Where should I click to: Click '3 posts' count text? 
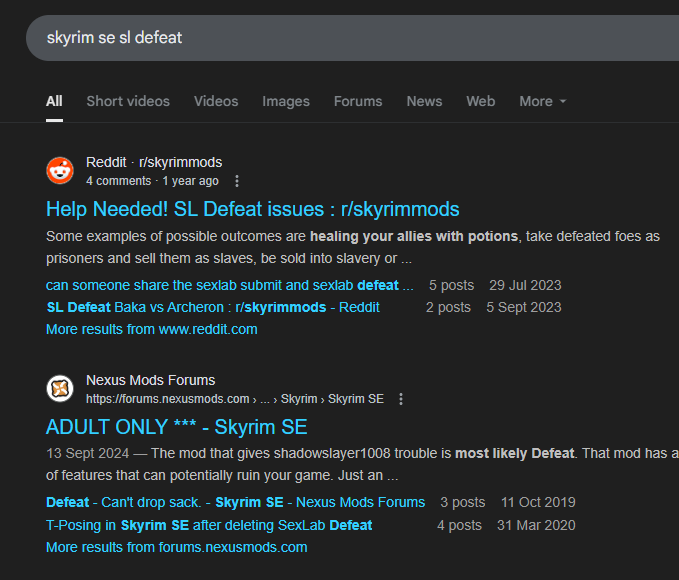pos(462,502)
